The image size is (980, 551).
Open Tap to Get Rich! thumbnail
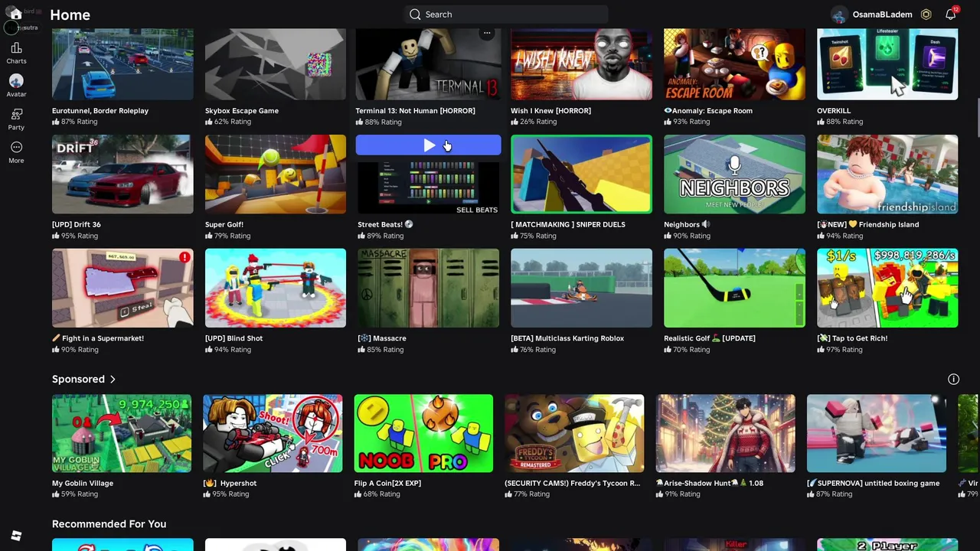[887, 288]
